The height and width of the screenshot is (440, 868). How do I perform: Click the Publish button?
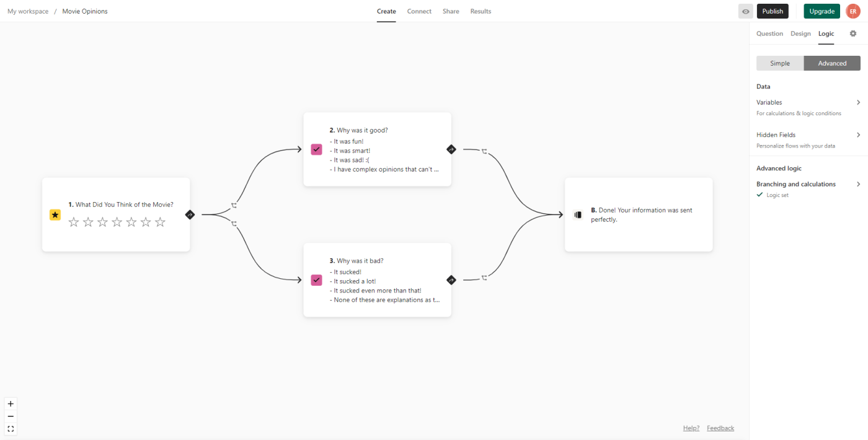pyautogui.click(x=773, y=11)
